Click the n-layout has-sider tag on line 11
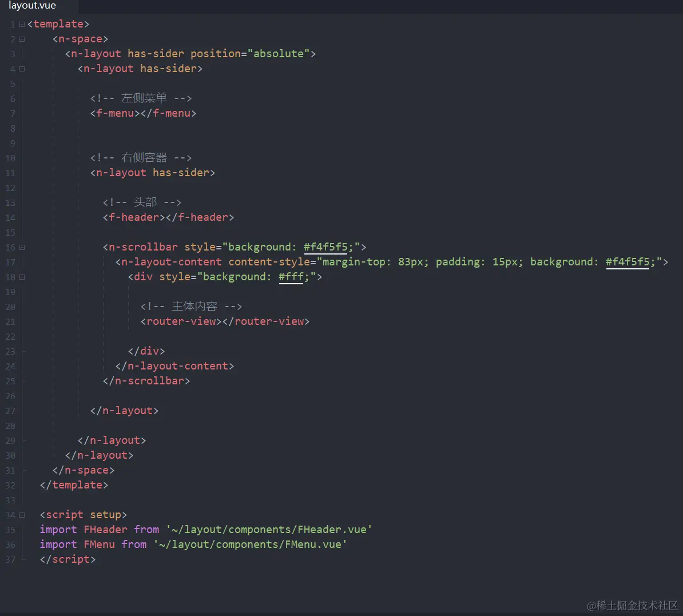The width and height of the screenshot is (683, 616). tap(153, 173)
